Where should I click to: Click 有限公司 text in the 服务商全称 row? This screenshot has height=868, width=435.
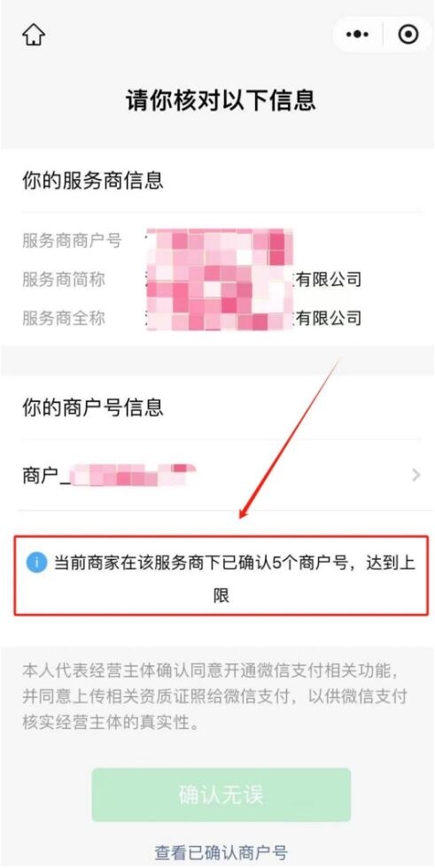pos(329,318)
